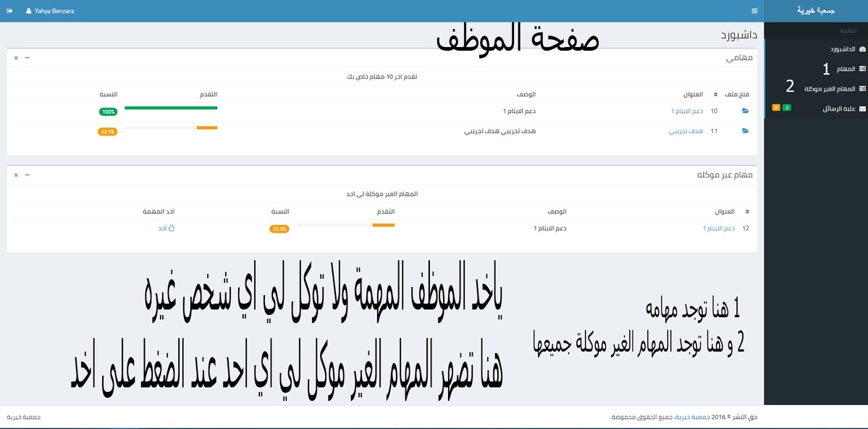Click the row number 12 cell
868x429 pixels.
(x=746, y=228)
